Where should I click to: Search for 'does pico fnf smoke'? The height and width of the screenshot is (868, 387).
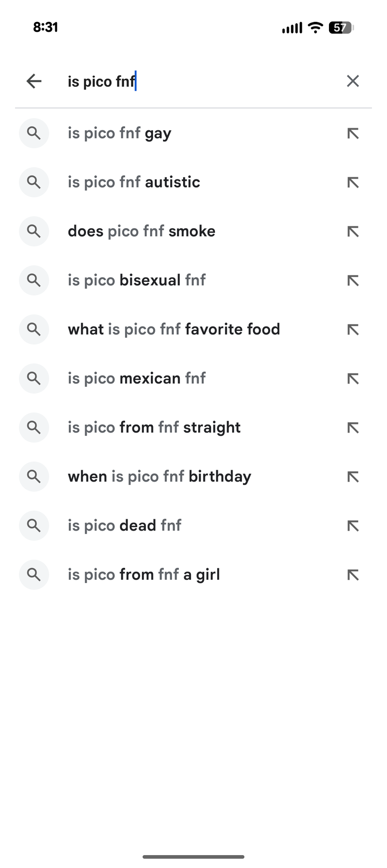(x=141, y=231)
